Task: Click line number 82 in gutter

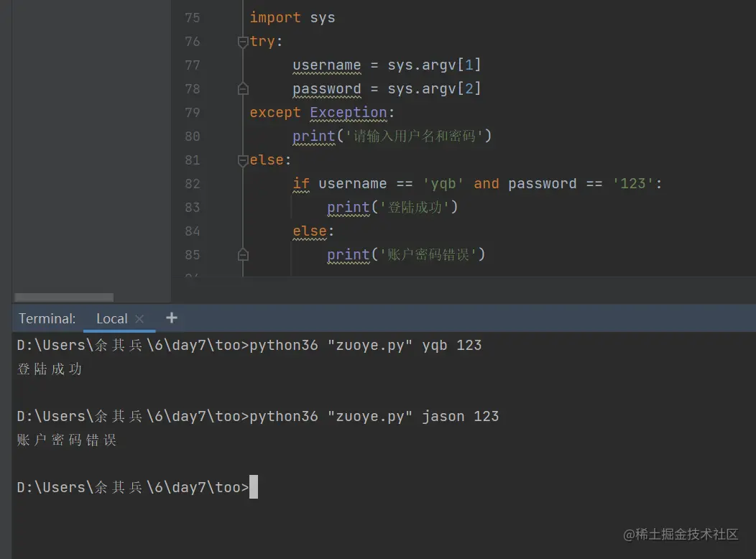Action: [x=192, y=184]
